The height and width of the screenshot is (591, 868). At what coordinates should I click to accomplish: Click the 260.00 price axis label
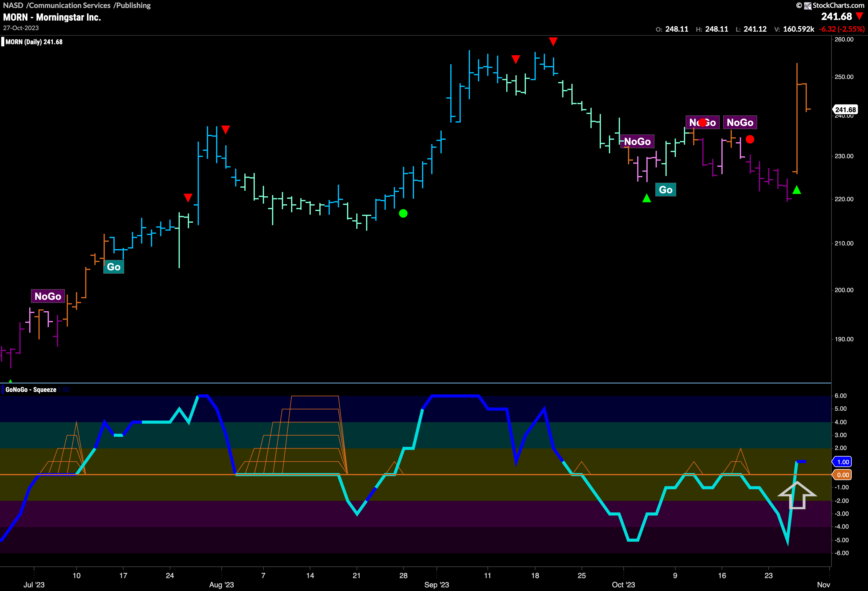(x=844, y=40)
